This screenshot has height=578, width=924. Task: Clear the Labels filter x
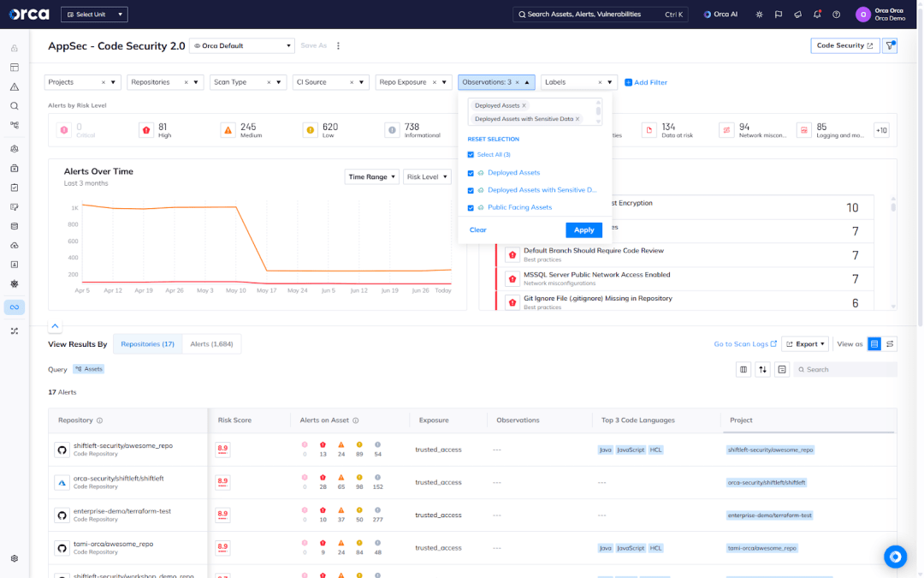click(600, 82)
